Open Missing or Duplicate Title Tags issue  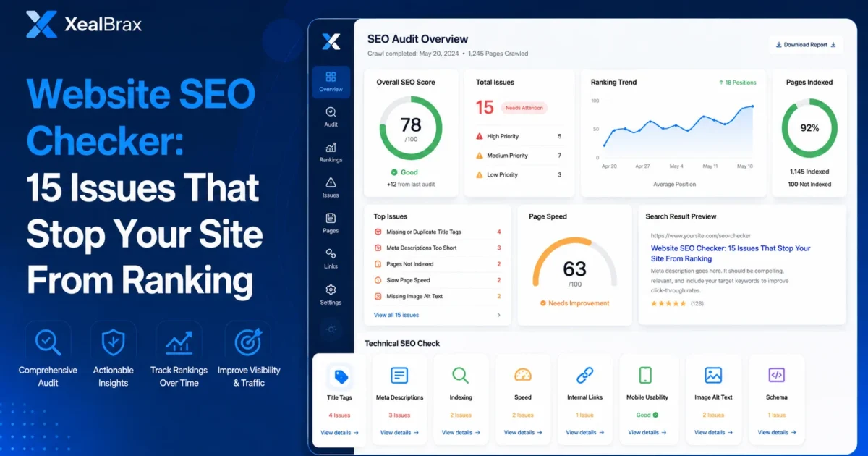coord(438,232)
